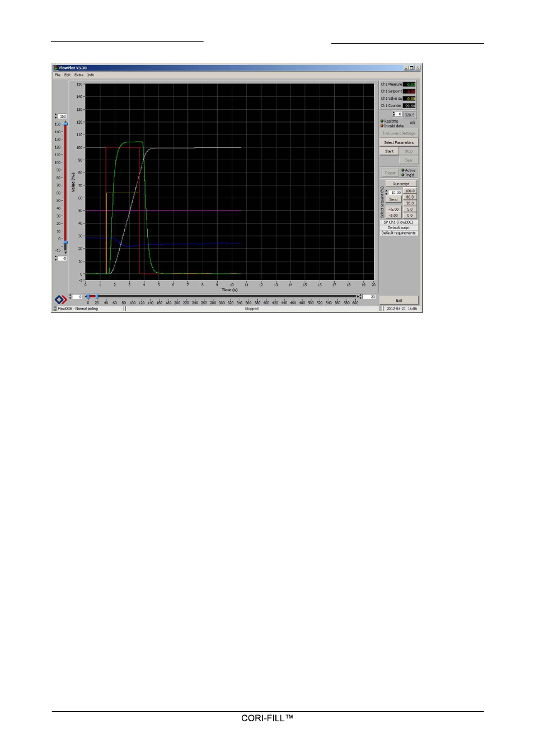
Task: Click the Default requirements label
Action: pos(399,233)
